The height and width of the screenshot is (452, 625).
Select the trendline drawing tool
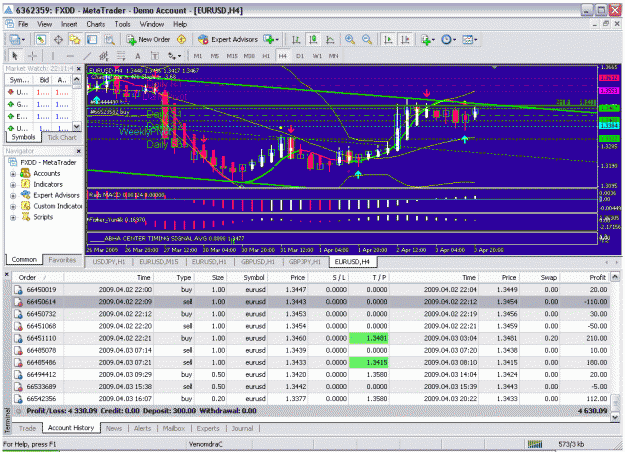tap(87, 56)
